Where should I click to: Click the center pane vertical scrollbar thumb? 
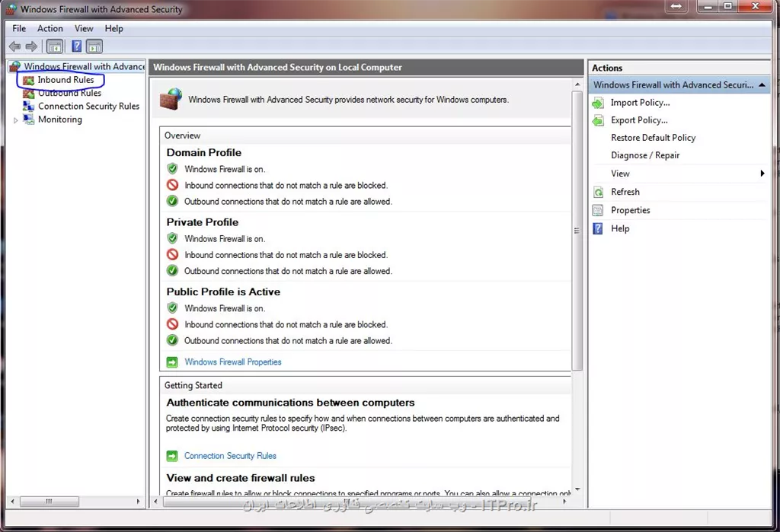click(577, 231)
